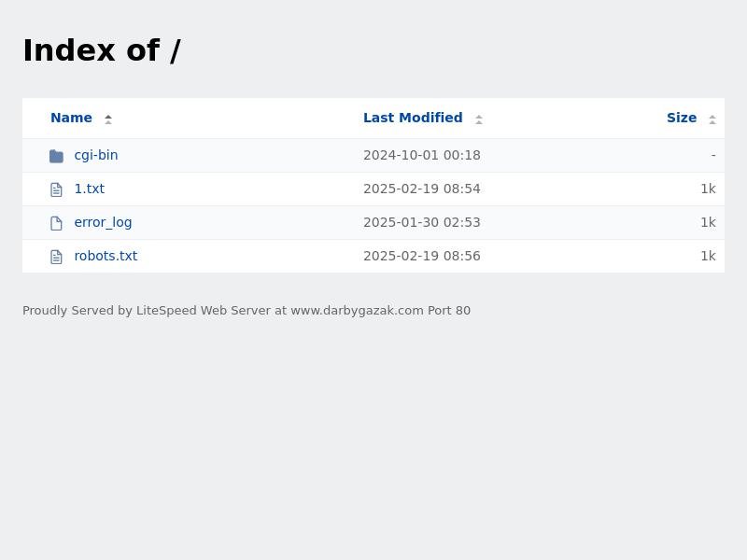Open the cgi-bin directory link
This screenshot has width=747, height=560.
tap(96, 155)
